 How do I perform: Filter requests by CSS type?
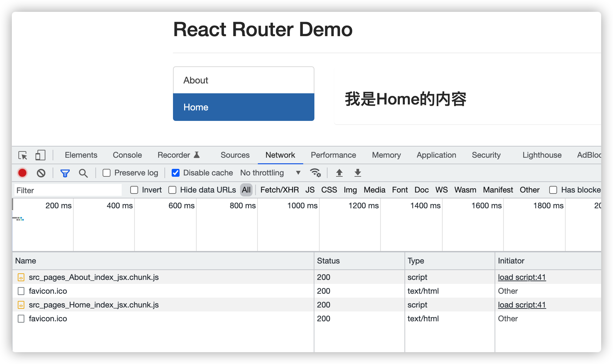tap(329, 190)
